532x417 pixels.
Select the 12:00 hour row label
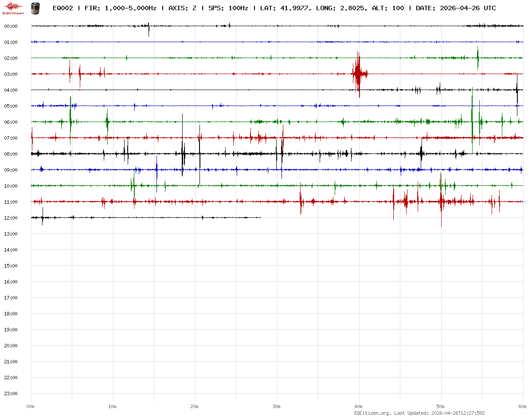[11, 218]
